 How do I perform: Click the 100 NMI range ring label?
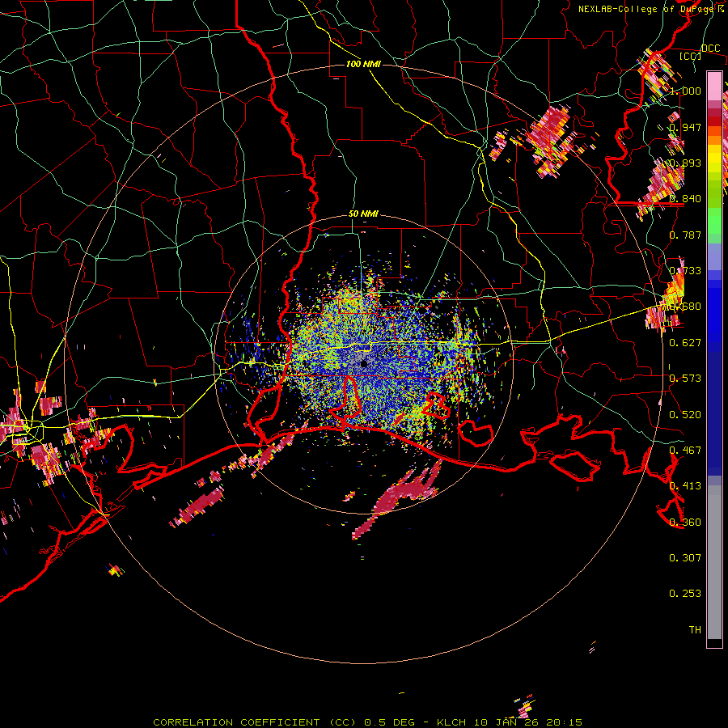coord(363,64)
